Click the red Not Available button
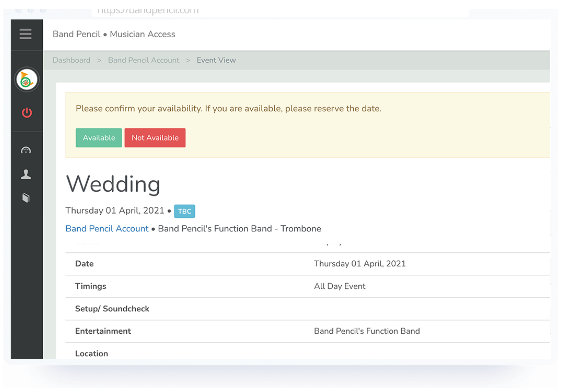562x388 pixels. (155, 138)
